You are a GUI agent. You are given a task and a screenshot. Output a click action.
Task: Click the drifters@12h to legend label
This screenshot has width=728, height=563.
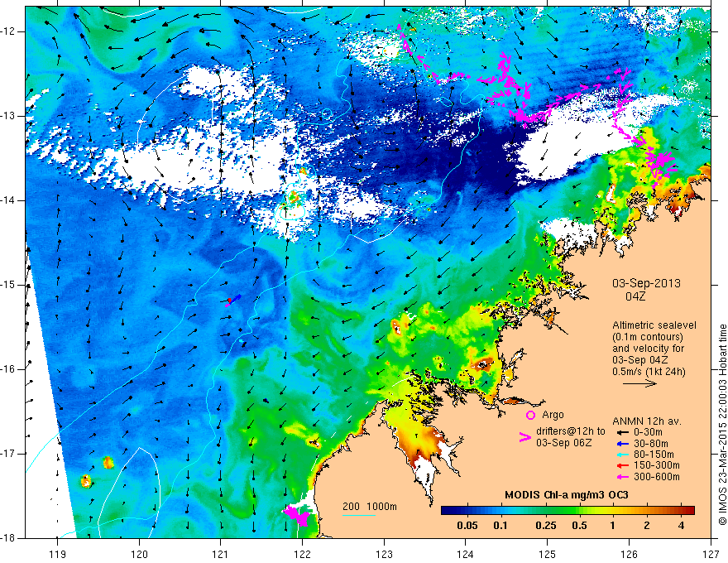tap(571, 431)
